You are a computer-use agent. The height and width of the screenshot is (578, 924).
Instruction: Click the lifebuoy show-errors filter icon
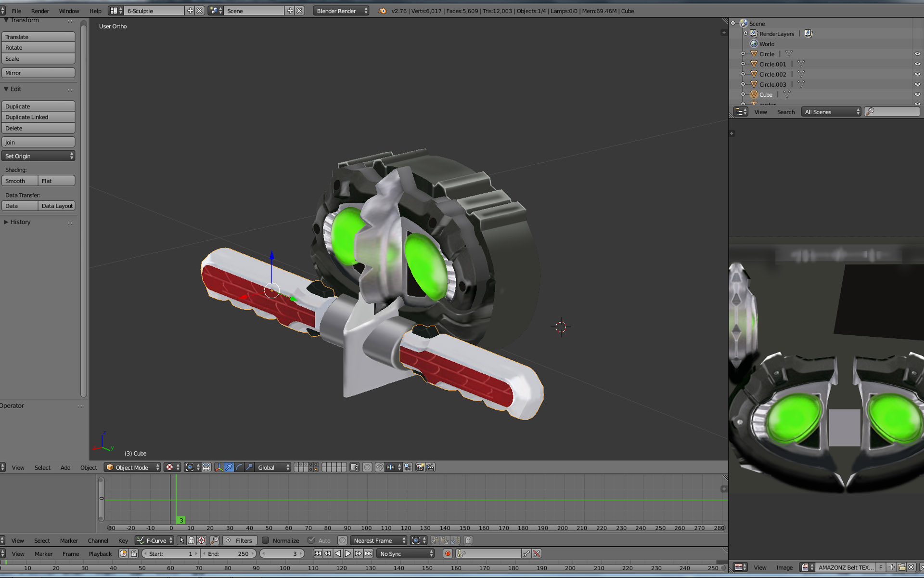tap(202, 540)
